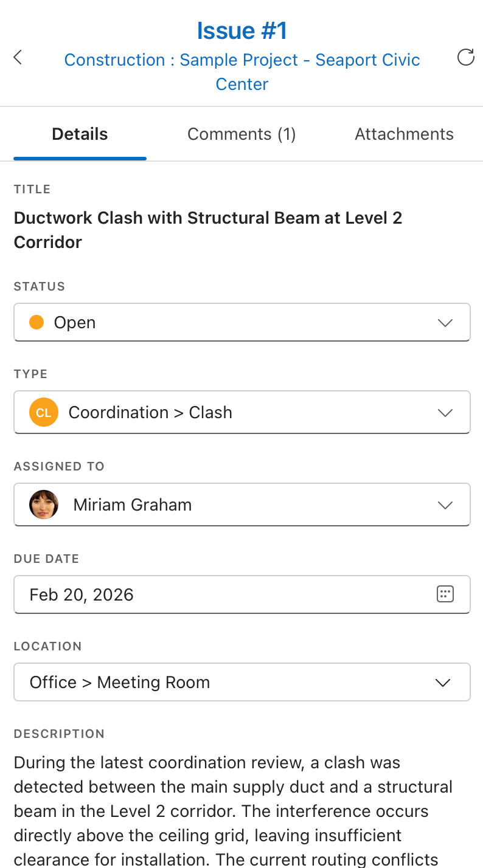Click Miriam Graham's avatar photo

pyautogui.click(x=44, y=505)
